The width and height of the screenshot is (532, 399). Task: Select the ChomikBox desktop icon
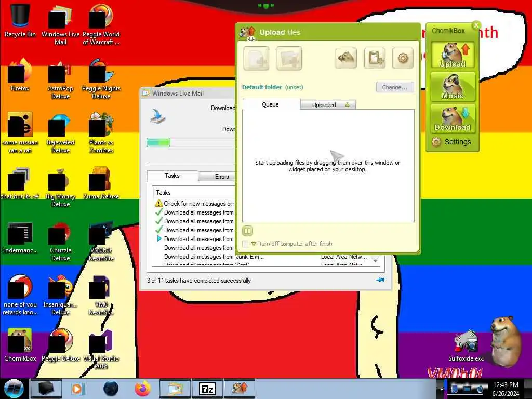click(20, 345)
